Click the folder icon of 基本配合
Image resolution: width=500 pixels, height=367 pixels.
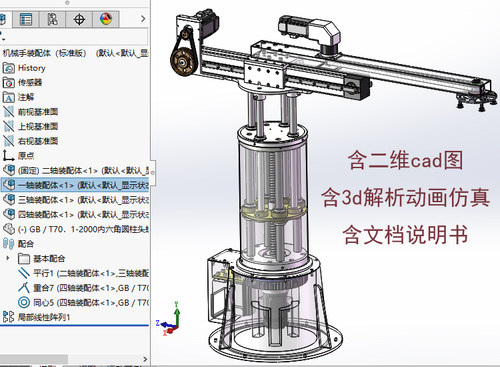(24, 258)
